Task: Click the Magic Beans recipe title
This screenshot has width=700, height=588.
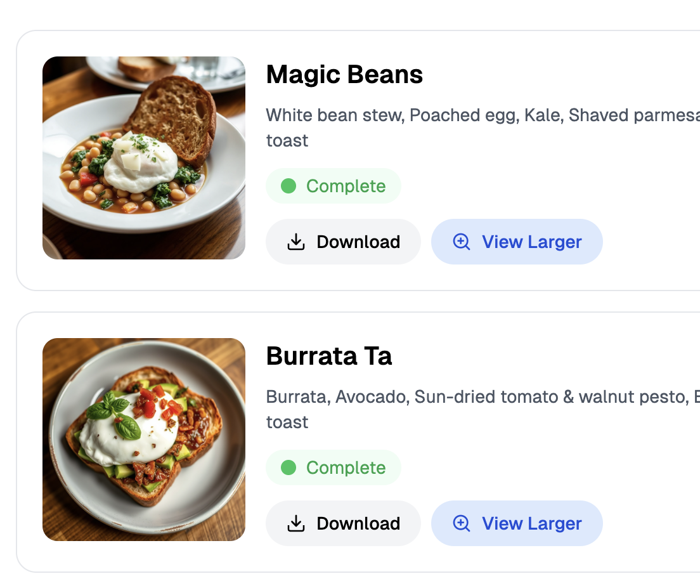Action: (344, 74)
